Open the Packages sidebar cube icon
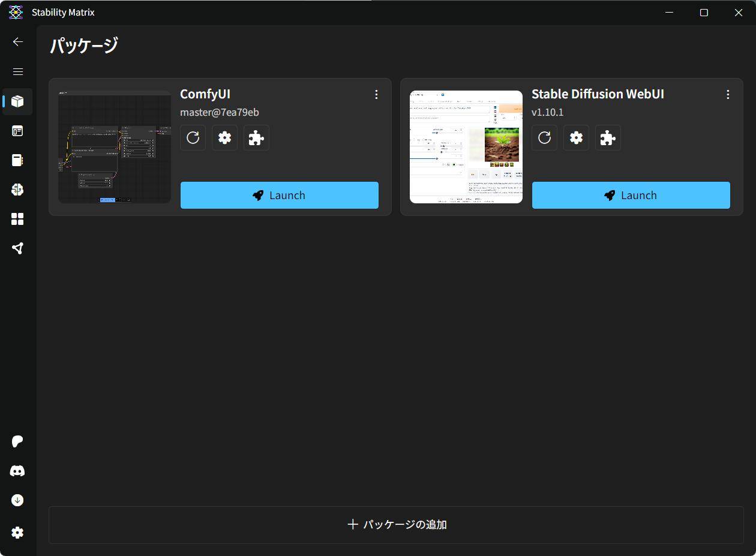 [17, 101]
